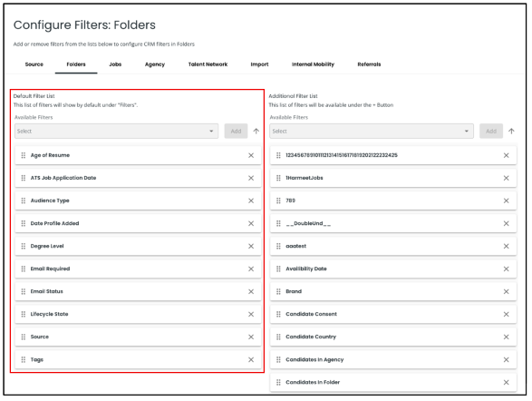
Task: Switch to the Source tab
Action: (x=34, y=64)
